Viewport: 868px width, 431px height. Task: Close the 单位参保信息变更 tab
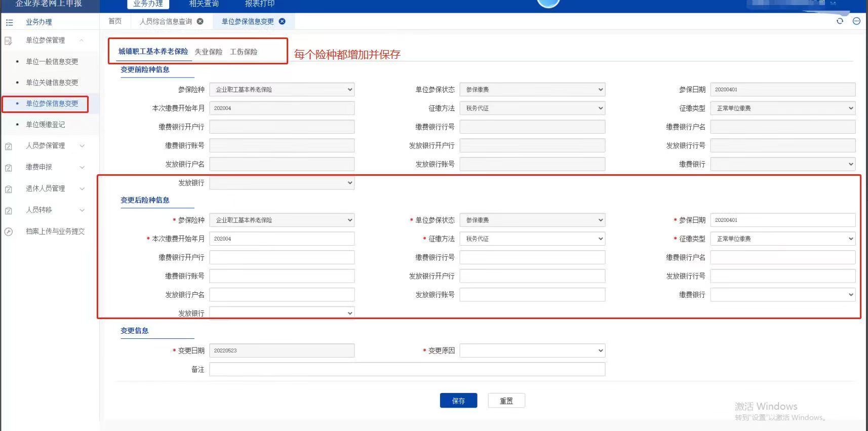[x=282, y=21]
